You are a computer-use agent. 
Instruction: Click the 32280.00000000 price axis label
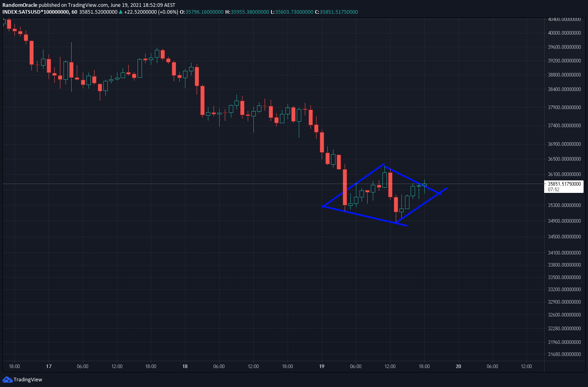tap(564, 329)
